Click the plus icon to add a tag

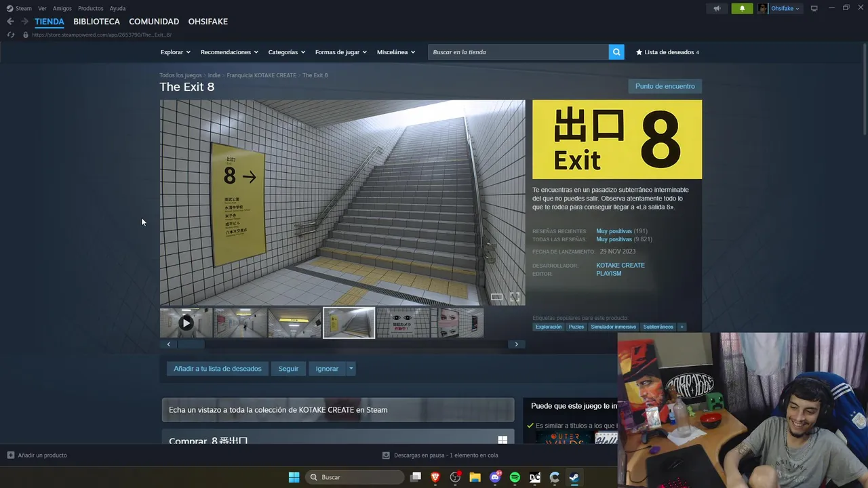click(682, 327)
